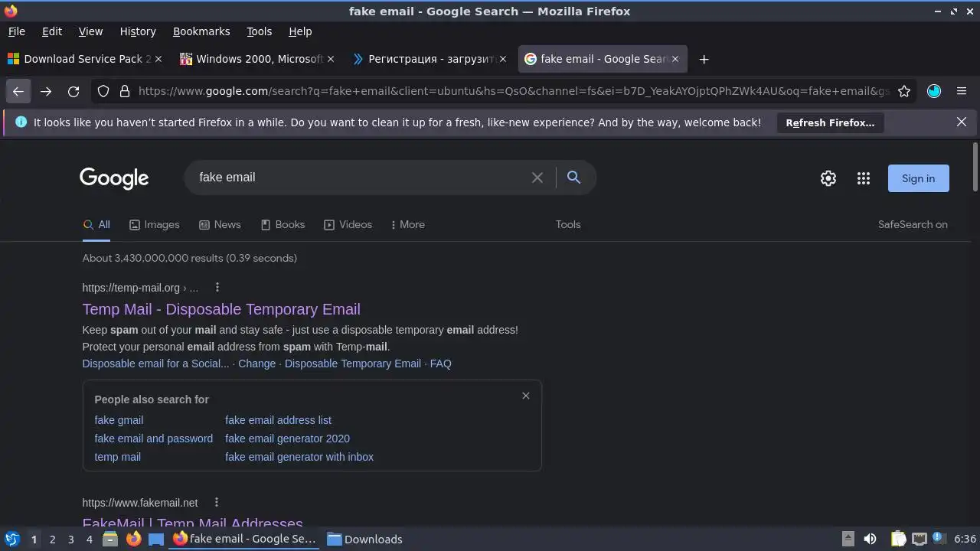Image resolution: width=980 pixels, height=551 pixels.
Task: Open the volume speaker tray icon
Action: tap(870, 539)
